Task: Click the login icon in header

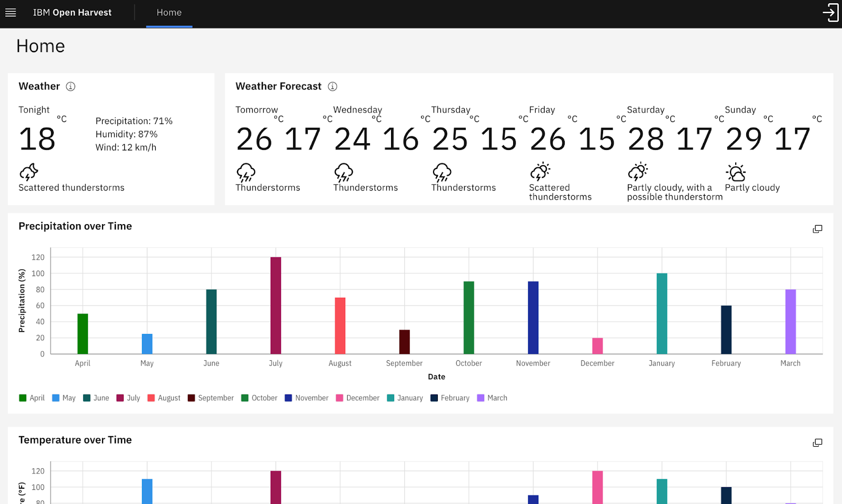Action: click(x=830, y=13)
